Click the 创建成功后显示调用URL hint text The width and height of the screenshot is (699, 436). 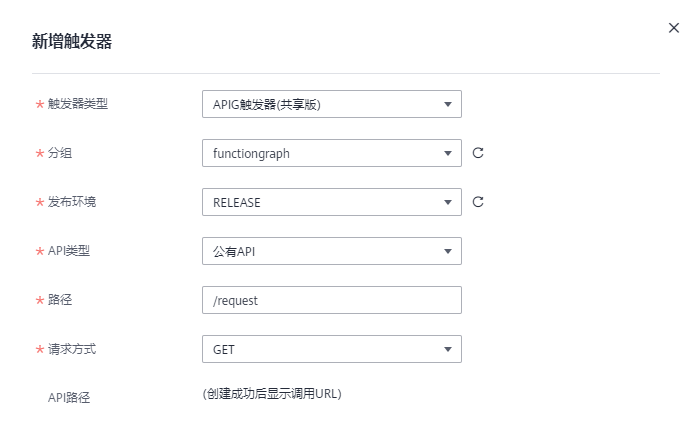[x=272, y=394]
